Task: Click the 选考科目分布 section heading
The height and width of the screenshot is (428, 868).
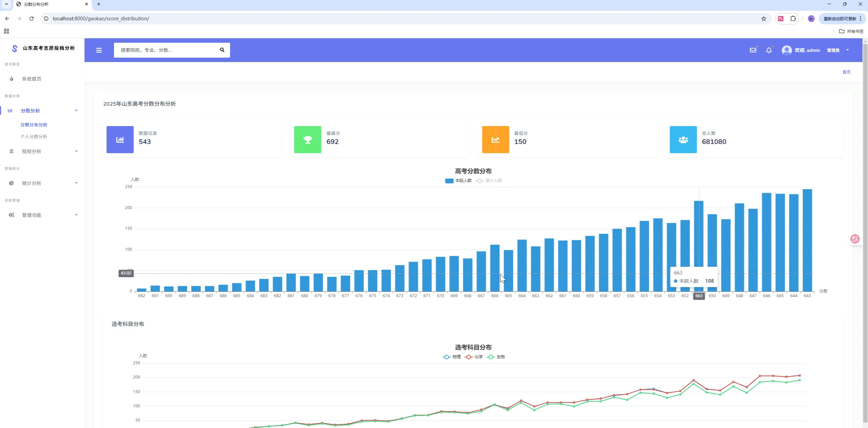Action: (128, 324)
